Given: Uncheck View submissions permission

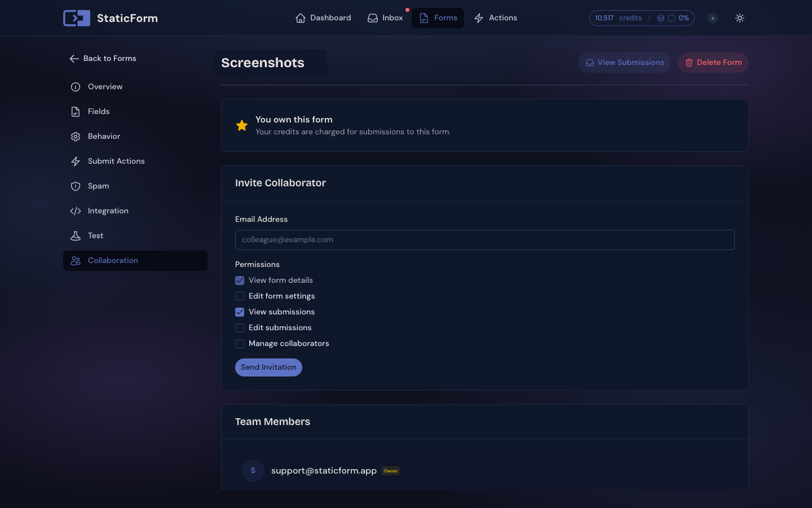Looking at the screenshot, I should (x=240, y=312).
